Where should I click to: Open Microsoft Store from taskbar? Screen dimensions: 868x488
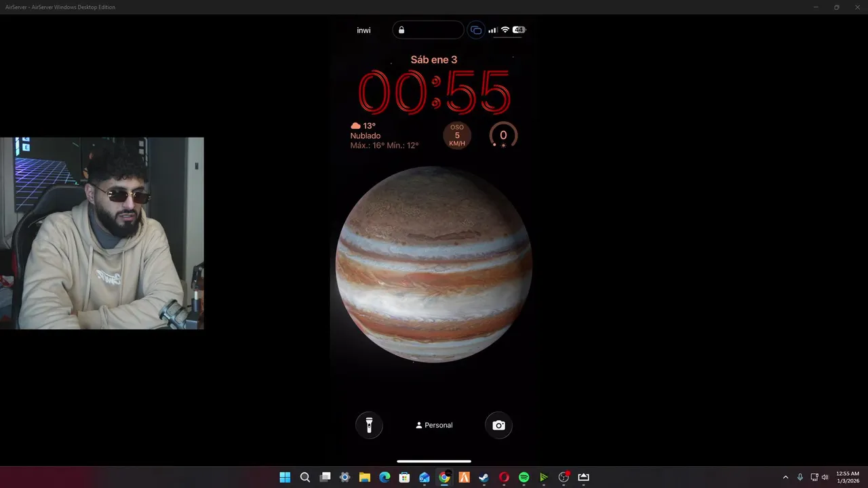404,477
